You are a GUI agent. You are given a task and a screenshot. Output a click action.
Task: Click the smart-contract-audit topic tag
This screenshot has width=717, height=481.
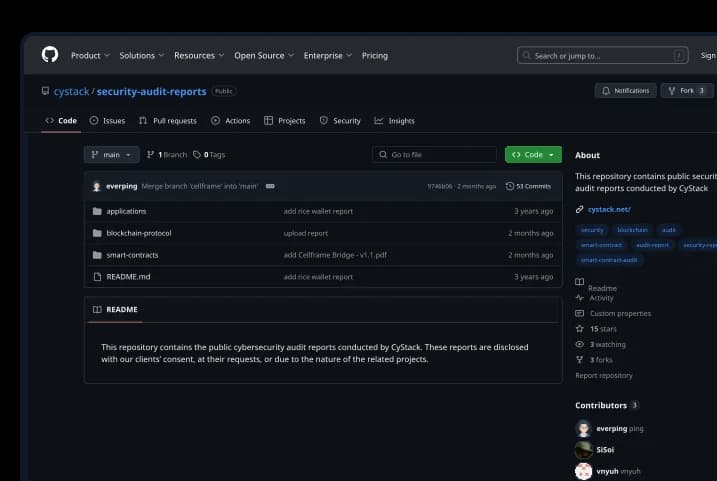click(609, 260)
